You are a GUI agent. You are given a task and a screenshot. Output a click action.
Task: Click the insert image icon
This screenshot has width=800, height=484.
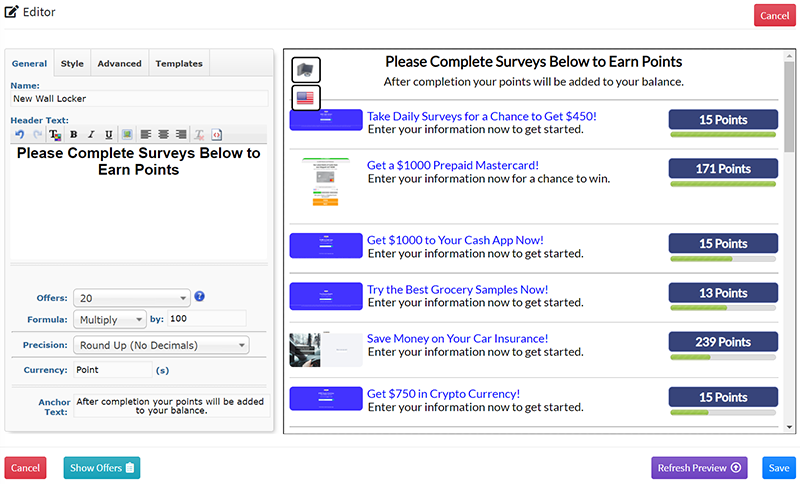click(126, 134)
